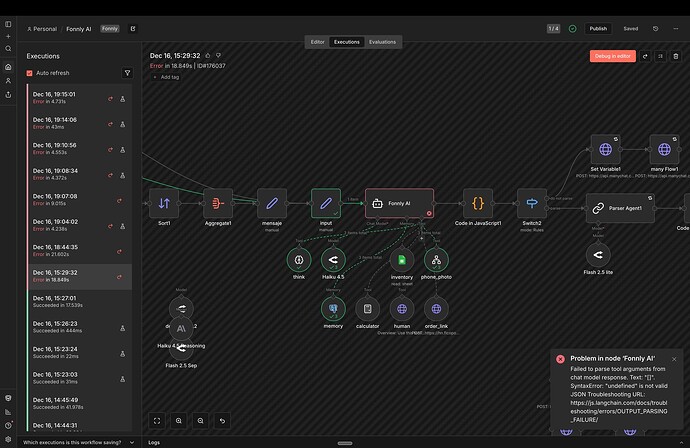Retry execution via the top-right redo icon
The height and width of the screenshot is (448, 690).
coord(645,56)
